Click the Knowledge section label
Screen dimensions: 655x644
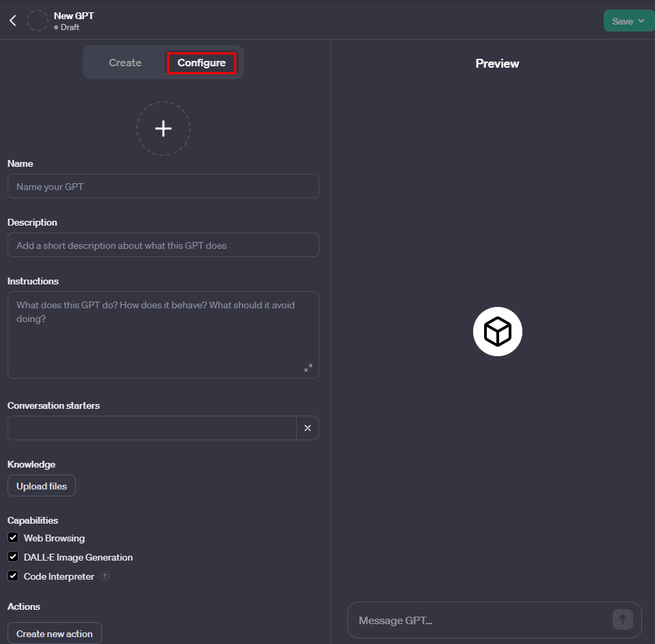pos(31,464)
